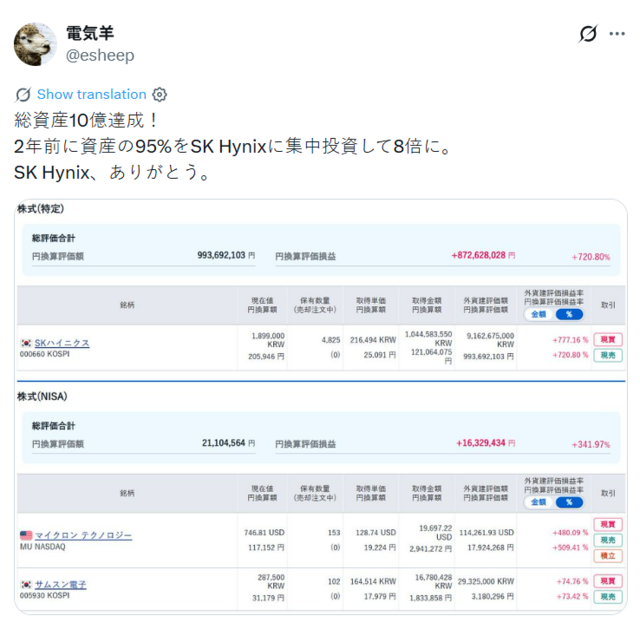Viewport: 640px width, 629px height.
Task: Click South Korea flag beside SKハイニクス
Action: pos(26,343)
